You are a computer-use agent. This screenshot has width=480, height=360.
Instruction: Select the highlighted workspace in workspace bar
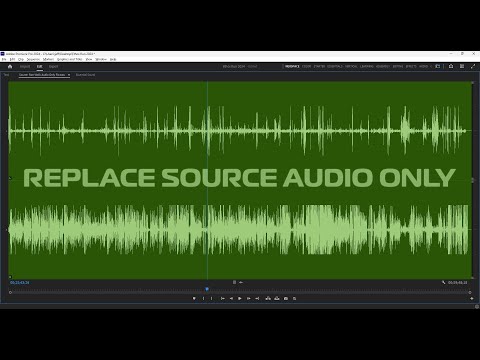click(292, 66)
